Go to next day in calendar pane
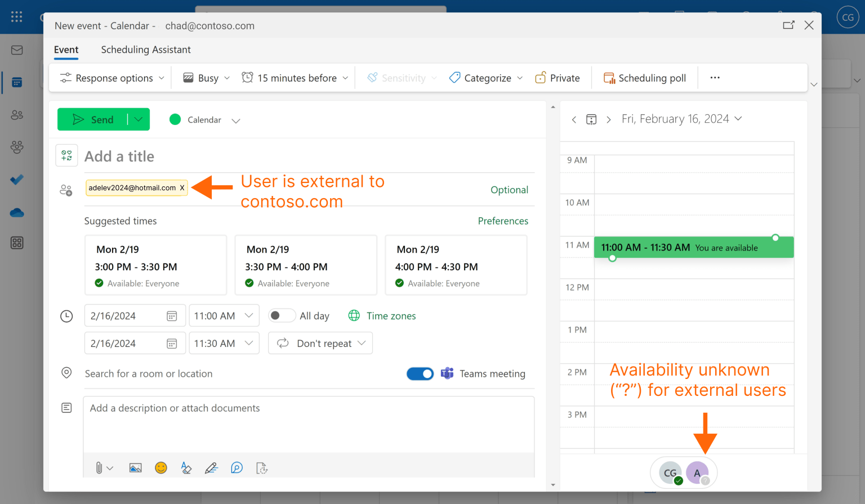The height and width of the screenshot is (504, 865). click(609, 119)
